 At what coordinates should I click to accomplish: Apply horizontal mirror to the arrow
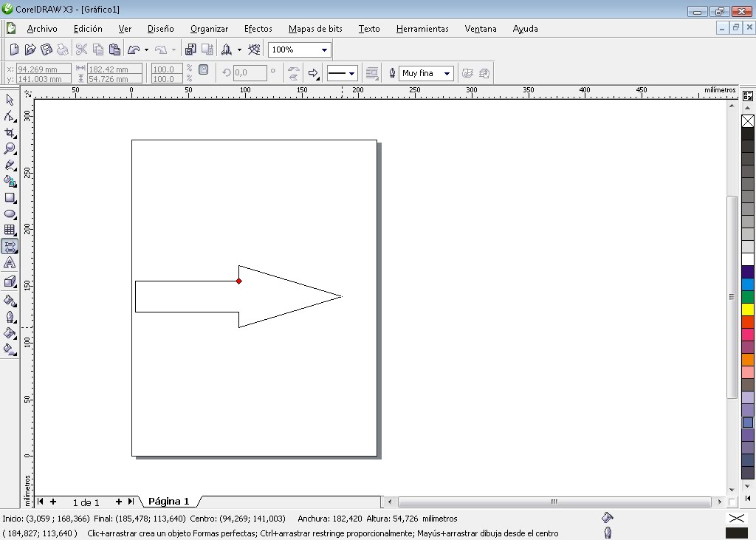click(294, 69)
